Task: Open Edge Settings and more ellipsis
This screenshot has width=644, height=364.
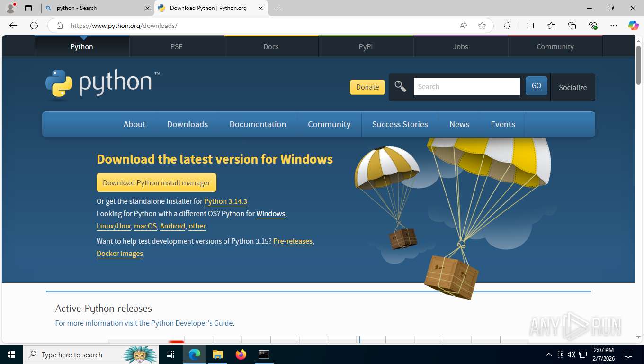Action: coord(614,26)
